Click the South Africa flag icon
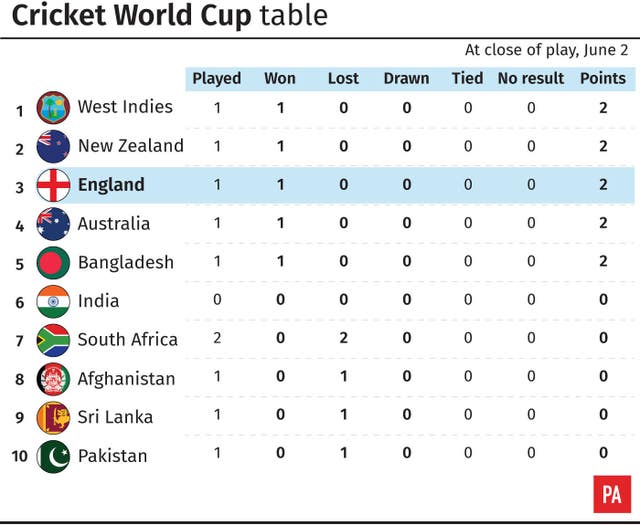Viewport: 640px width, 525px height. tap(53, 340)
